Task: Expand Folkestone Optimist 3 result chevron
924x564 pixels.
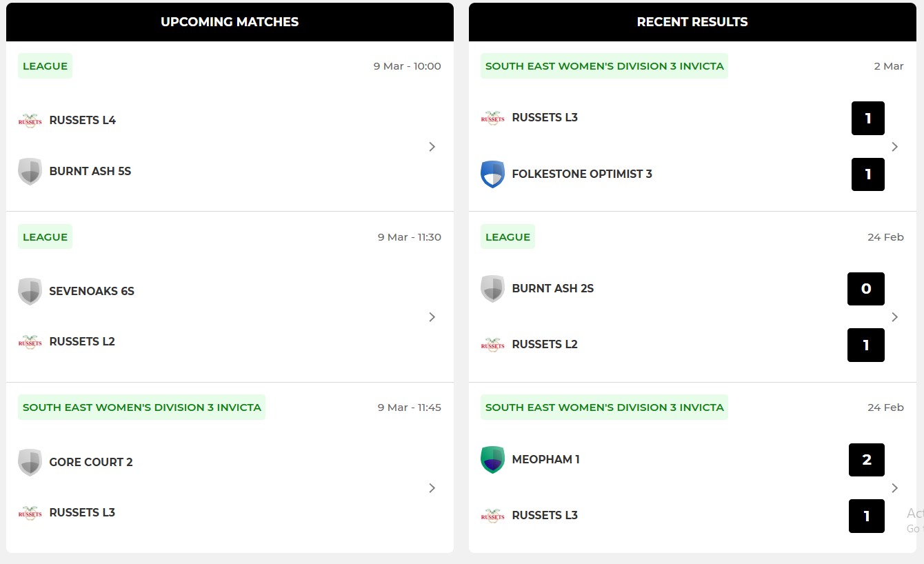Action: (x=894, y=146)
